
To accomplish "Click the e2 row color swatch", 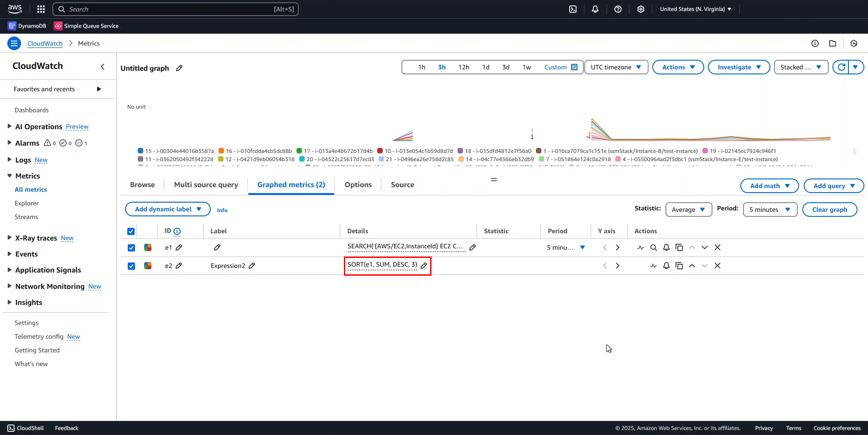I will point(148,266).
